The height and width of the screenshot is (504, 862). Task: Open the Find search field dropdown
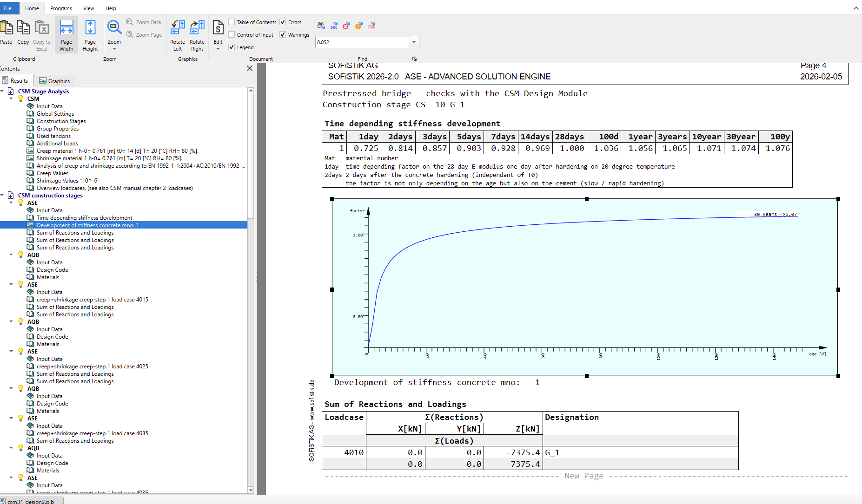tap(414, 42)
